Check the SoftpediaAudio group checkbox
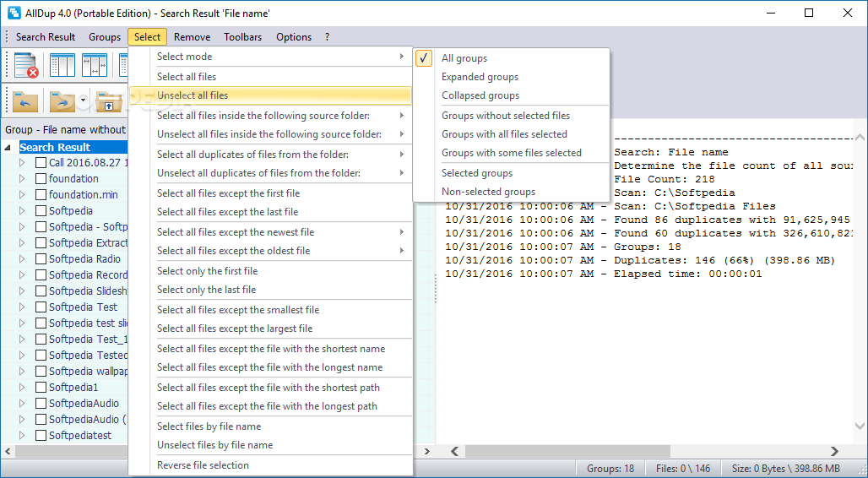 click(41, 404)
